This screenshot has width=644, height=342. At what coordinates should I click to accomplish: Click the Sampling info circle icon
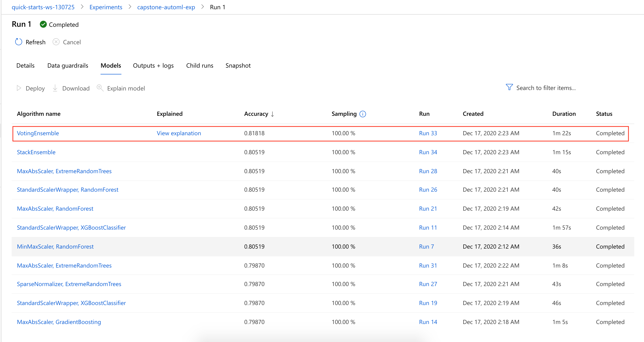[363, 114]
